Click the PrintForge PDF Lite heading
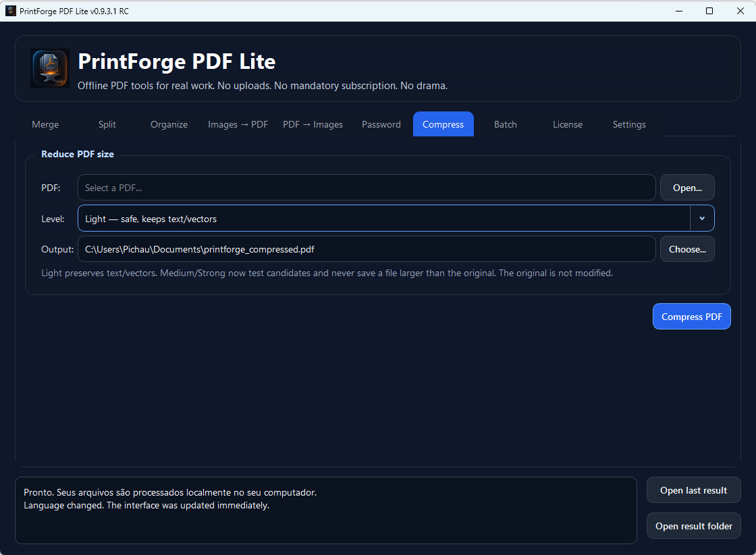Screen dimensions: 756x555 (x=176, y=61)
